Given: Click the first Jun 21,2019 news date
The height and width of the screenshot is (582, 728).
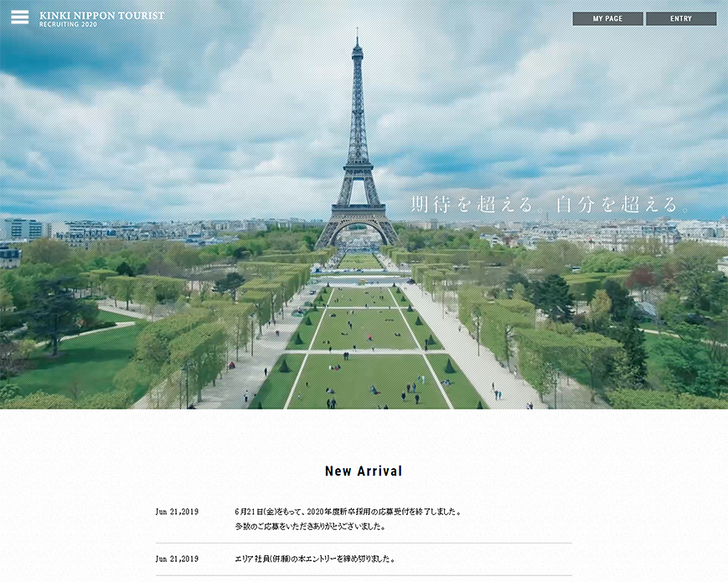Looking at the screenshot, I should pos(177,512).
